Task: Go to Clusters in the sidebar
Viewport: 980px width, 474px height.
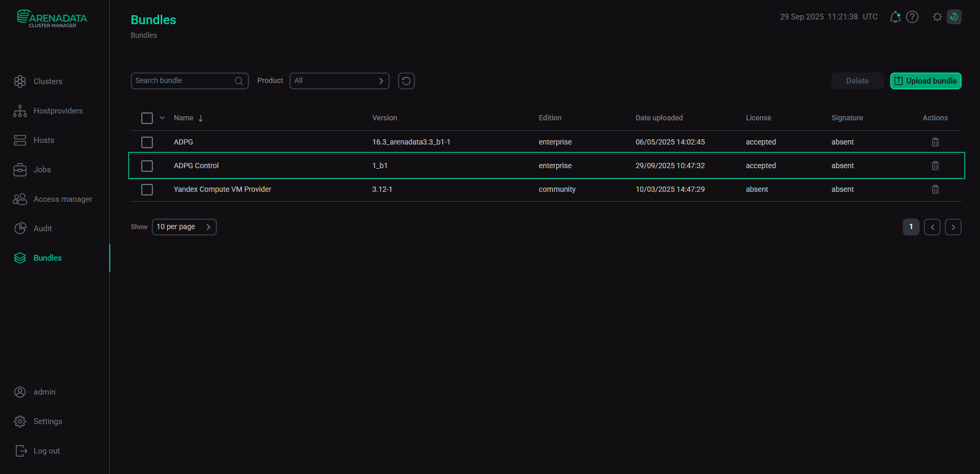Action: (x=48, y=81)
